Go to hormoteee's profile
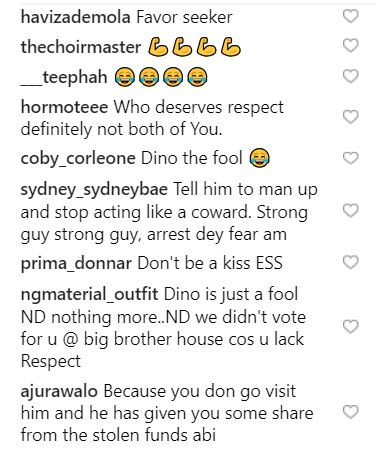Image resolution: width=376 pixels, height=452 pixels. pyautogui.click(x=64, y=107)
